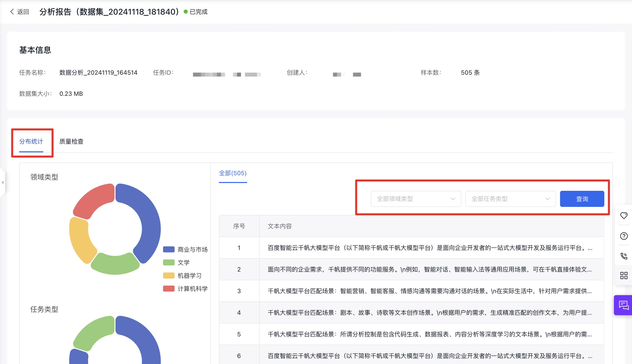Toggle the 商业与市场 legend swatch

click(x=169, y=249)
